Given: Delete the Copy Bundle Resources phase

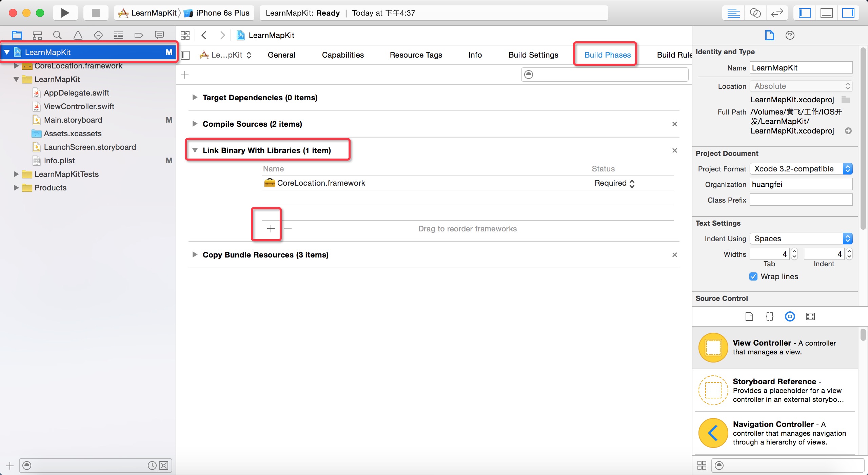Looking at the screenshot, I should click(x=675, y=255).
